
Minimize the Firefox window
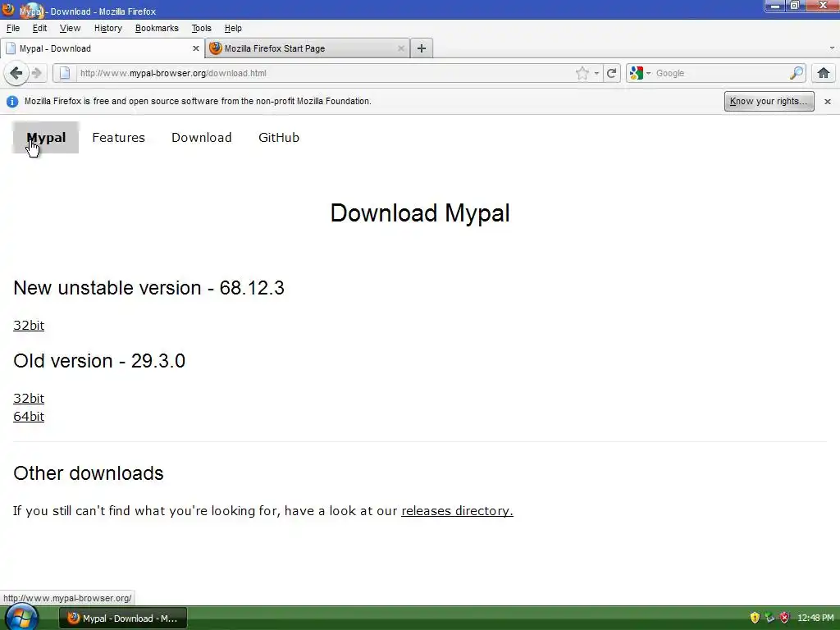774,6
